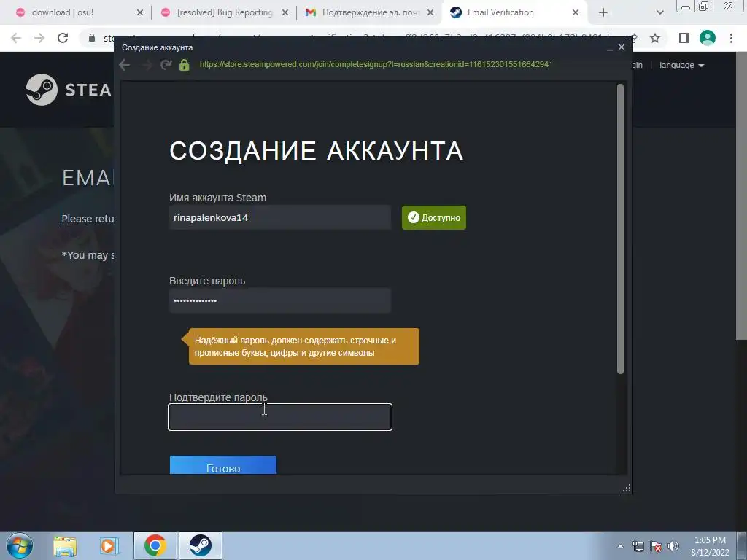Image resolution: width=747 pixels, height=560 pixels.
Task: Click the 'Подтвердите пароль' input field
Action: pos(280,417)
